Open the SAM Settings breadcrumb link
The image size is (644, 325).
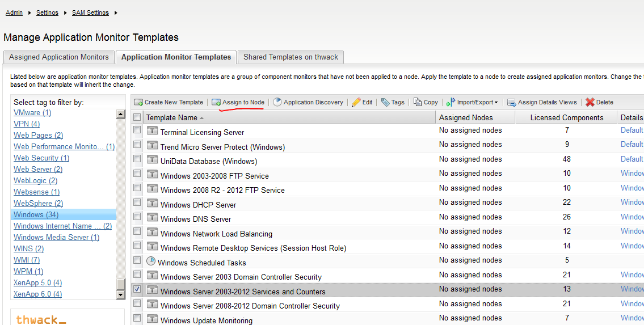[90, 12]
